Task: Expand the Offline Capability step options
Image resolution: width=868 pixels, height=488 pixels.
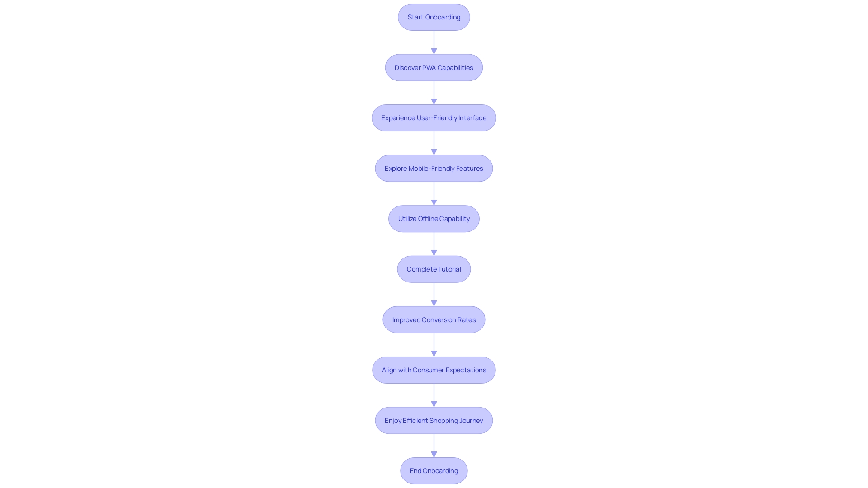Action: tap(434, 219)
